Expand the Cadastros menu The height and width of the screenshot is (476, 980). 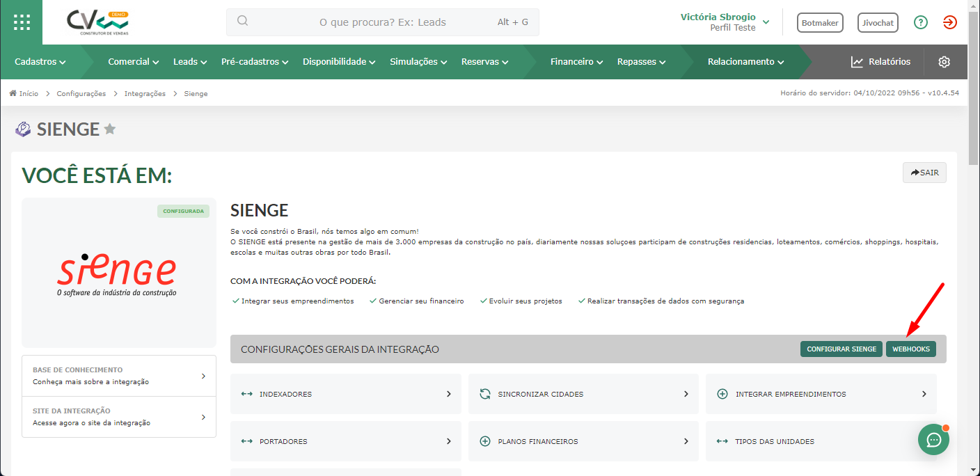(x=40, y=62)
